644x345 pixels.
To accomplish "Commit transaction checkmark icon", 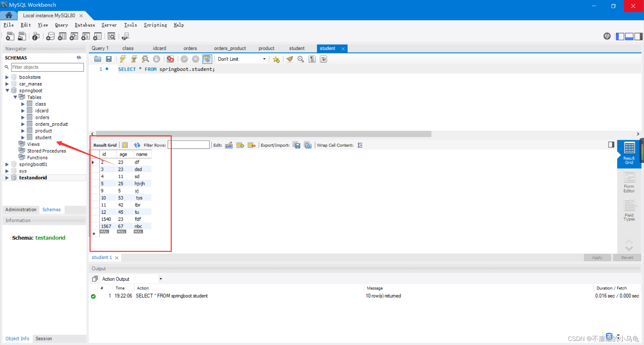I will pos(184,59).
